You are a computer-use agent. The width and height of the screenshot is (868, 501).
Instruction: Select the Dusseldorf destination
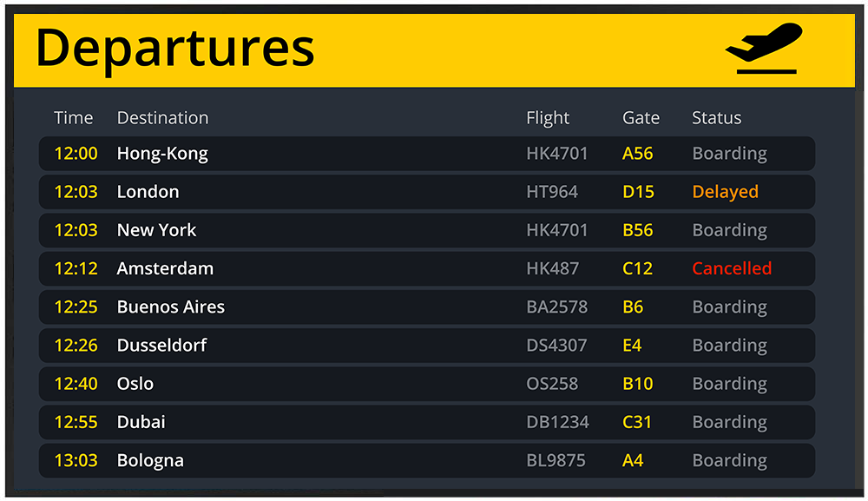161,345
